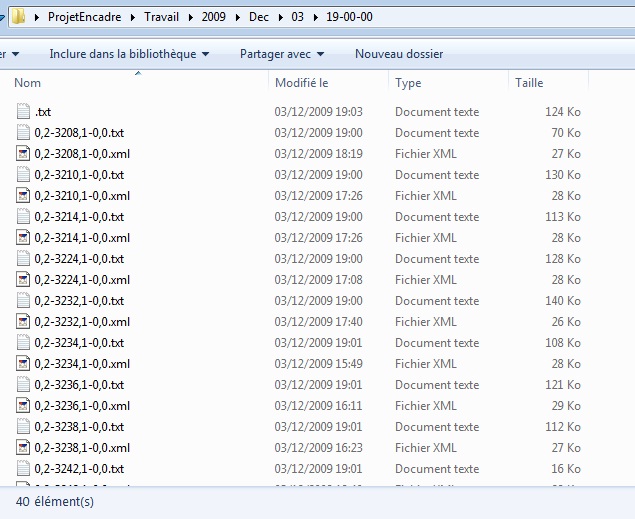Sort by the 'Modifié le' column
635x519 pixels.
coord(301,83)
